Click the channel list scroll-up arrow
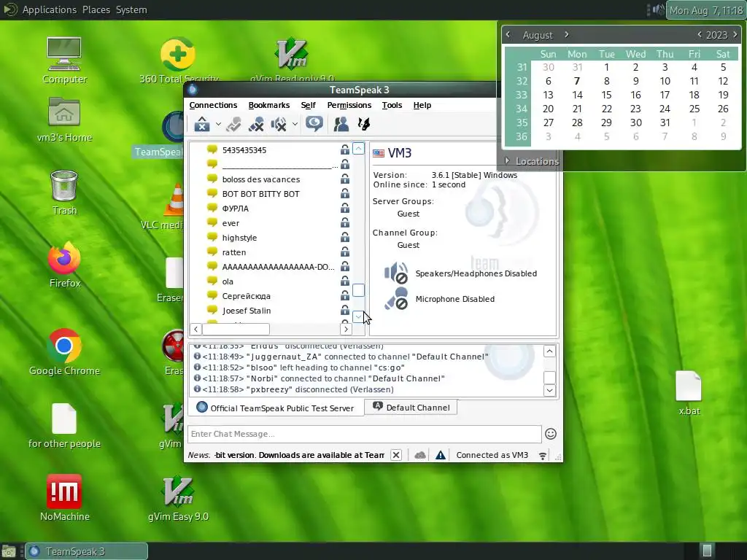 tap(359, 149)
